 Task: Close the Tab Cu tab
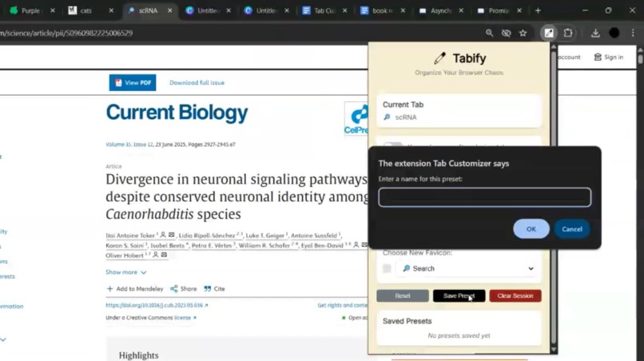point(344,10)
